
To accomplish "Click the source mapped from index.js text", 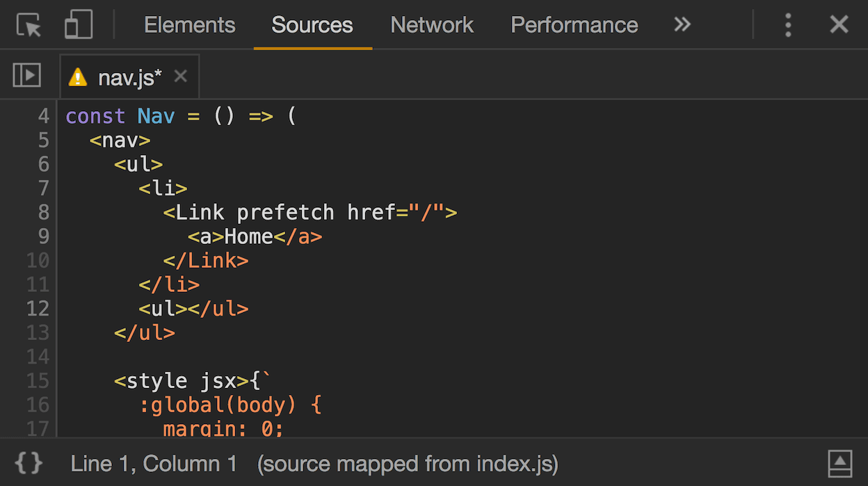I will click(x=408, y=464).
